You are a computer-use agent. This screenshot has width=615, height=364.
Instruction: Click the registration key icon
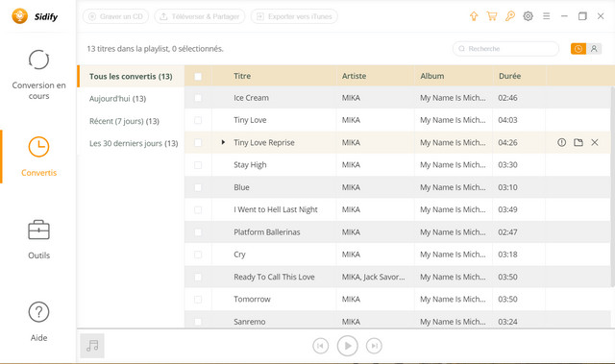[x=510, y=16]
